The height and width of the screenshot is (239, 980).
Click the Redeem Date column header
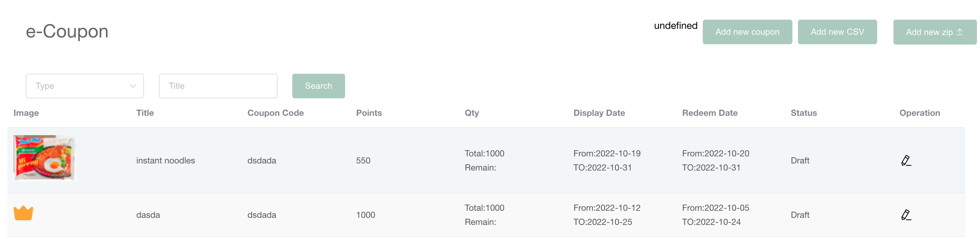point(710,113)
